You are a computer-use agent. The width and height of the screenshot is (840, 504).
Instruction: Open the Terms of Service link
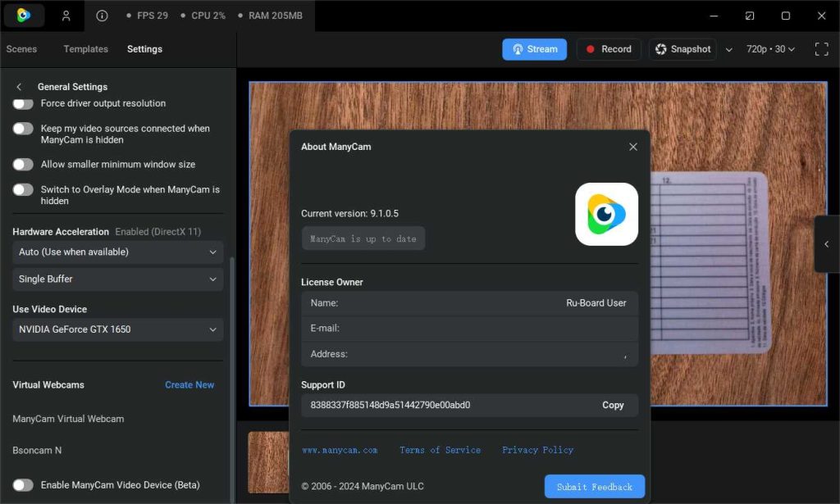coord(440,450)
